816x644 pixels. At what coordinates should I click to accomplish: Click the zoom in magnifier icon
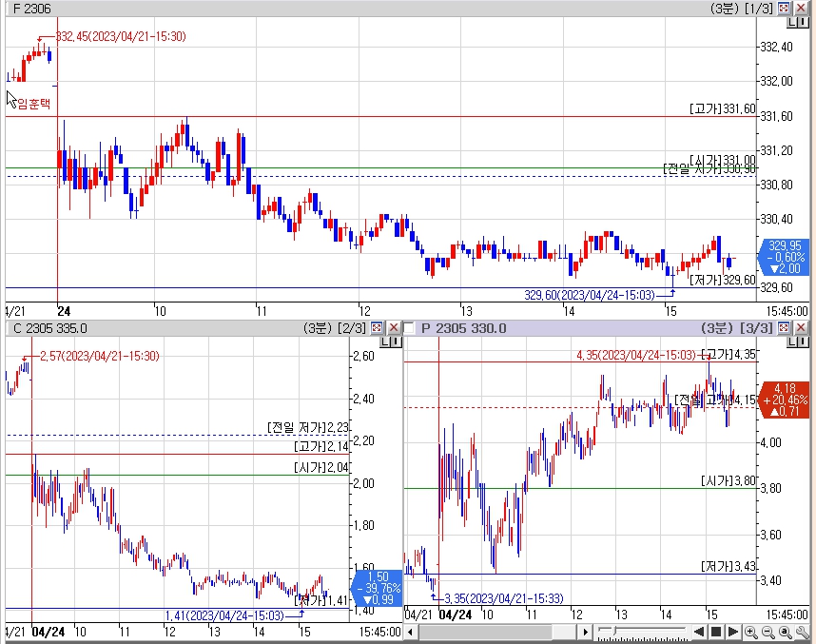[750, 632]
